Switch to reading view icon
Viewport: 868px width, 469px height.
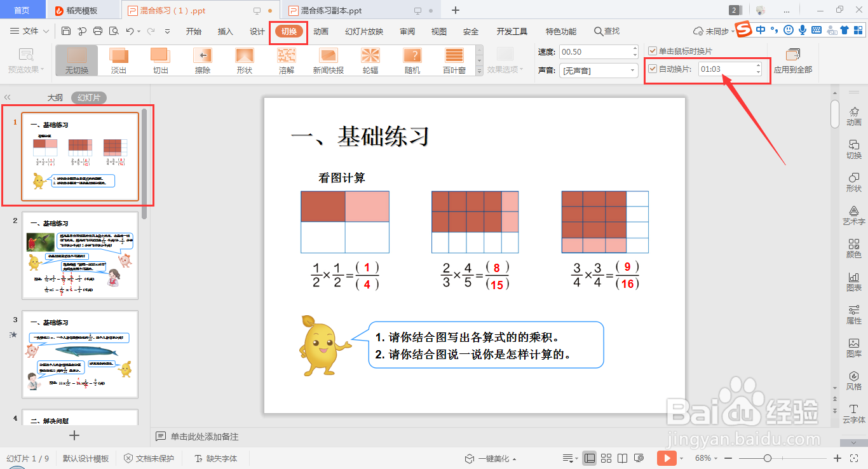(x=623, y=458)
